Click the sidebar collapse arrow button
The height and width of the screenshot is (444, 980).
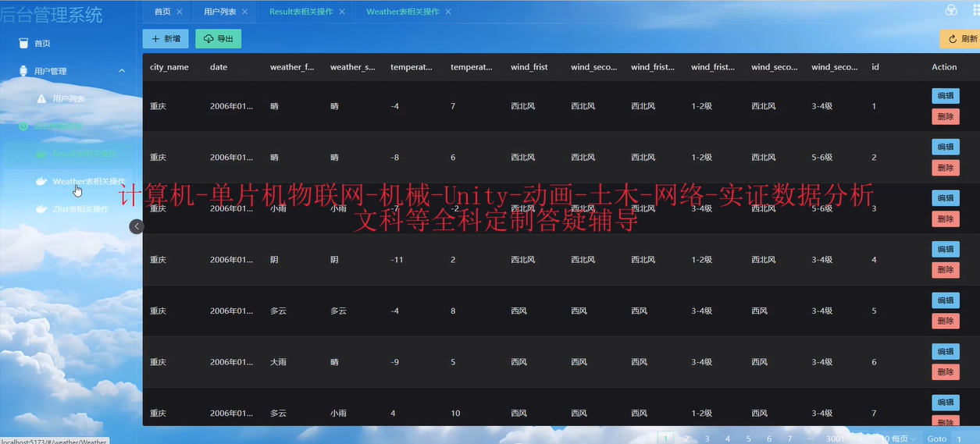tap(137, 226)
